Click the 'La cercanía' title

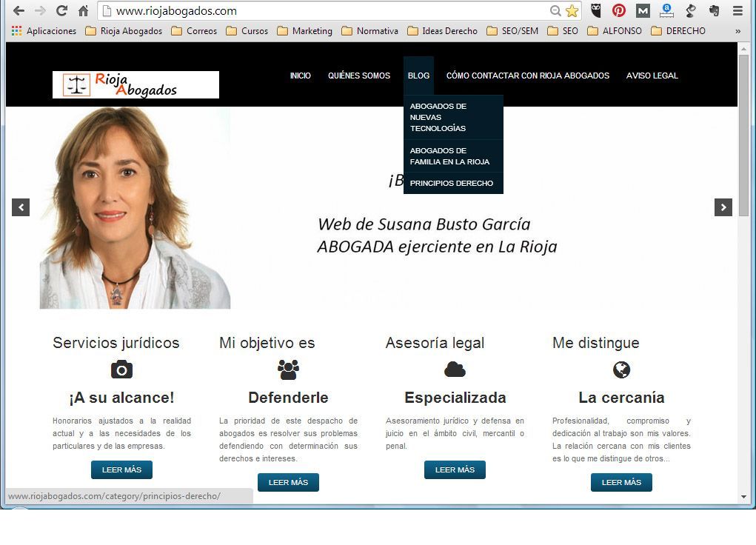621,398
